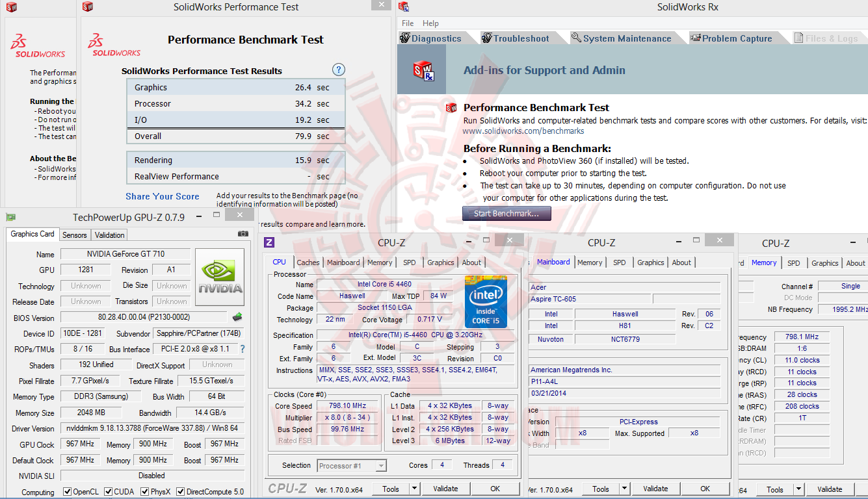Click the NB Frequency value '1995.2 MHz'

coord(843,309)
